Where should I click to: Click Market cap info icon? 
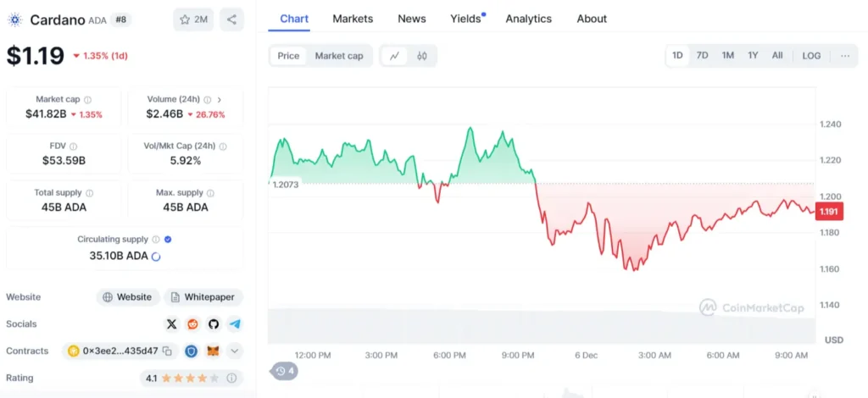point(87,100)
